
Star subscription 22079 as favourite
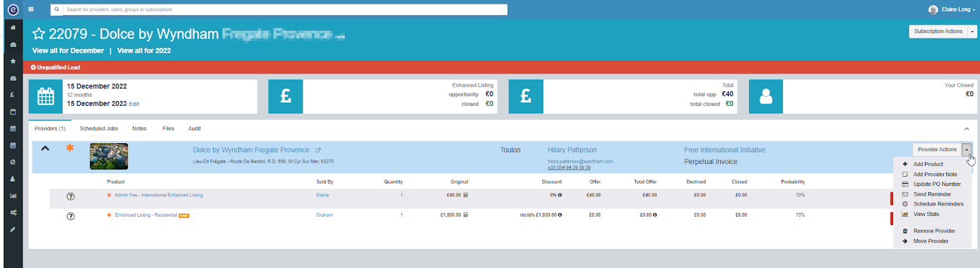click(39, 34)
